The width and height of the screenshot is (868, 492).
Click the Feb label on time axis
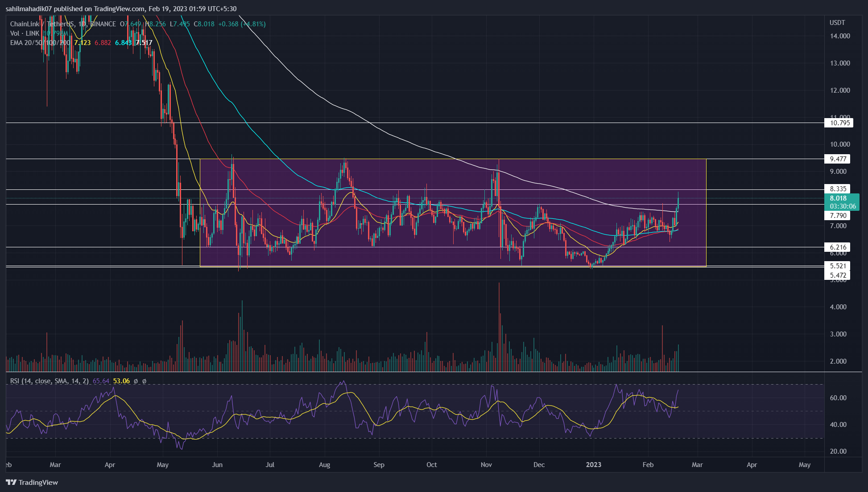pos(648,465)
